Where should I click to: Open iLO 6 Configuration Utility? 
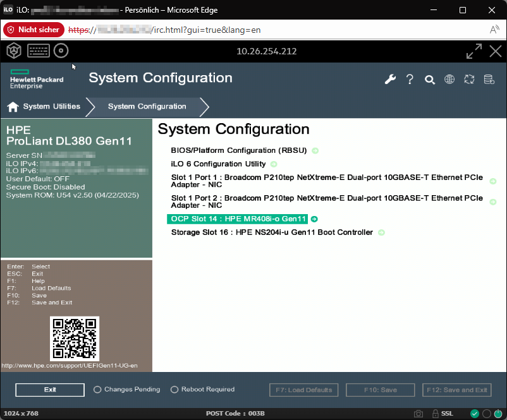pyautogui.click(x=218, y=164)
